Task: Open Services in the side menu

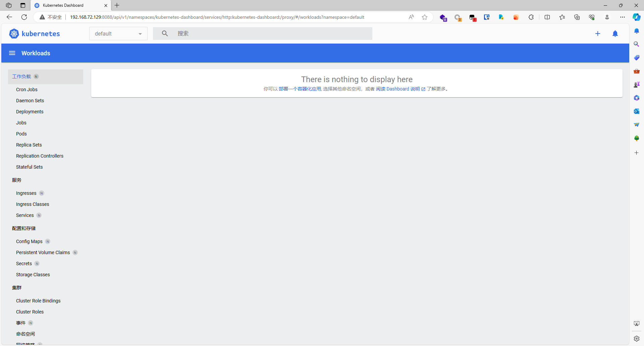Action: click(x=25, y=215)
